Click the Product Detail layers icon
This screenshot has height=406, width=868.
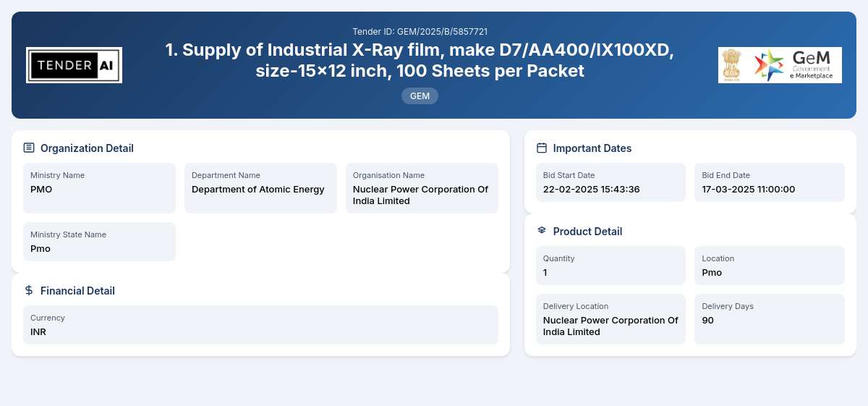point(542,230)
